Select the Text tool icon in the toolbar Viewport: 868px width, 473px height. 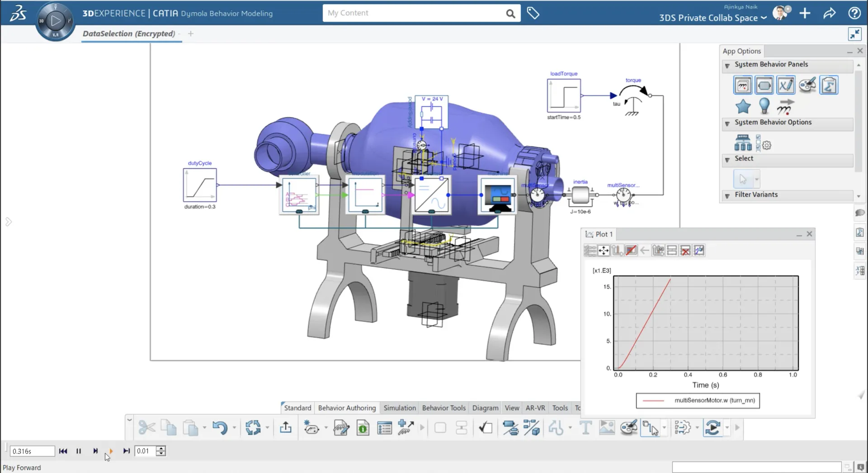[x=585, y=428]
